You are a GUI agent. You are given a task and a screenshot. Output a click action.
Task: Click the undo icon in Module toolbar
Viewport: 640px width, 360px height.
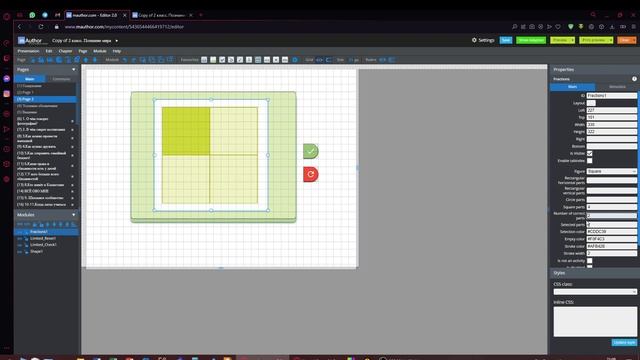(x=125, y=60)
